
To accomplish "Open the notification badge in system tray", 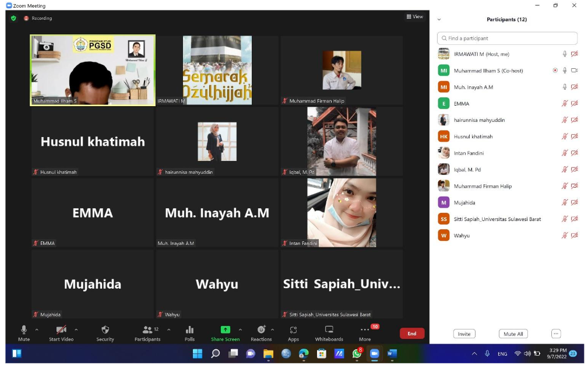I will (x=573, y=353).
